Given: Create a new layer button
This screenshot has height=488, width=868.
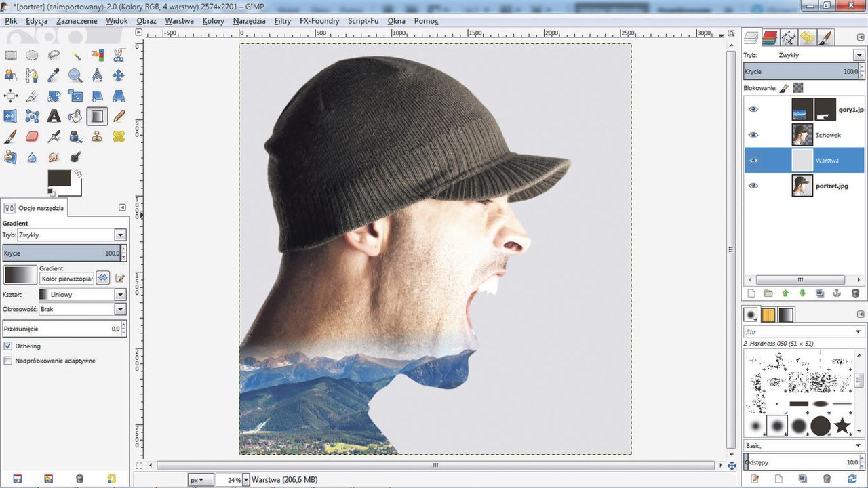Looking at the screenshot, I should tap(751, 293).
